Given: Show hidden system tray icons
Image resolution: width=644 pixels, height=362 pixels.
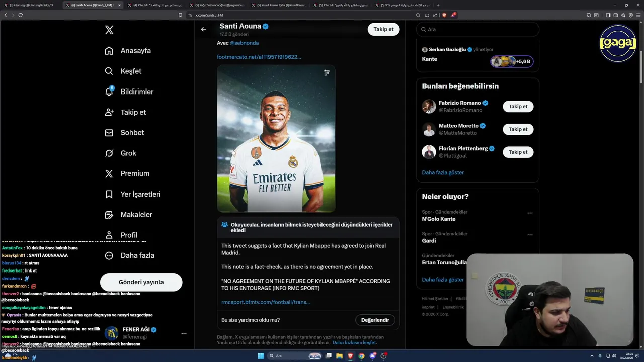Looking at the screenshot, I should 592,356.
